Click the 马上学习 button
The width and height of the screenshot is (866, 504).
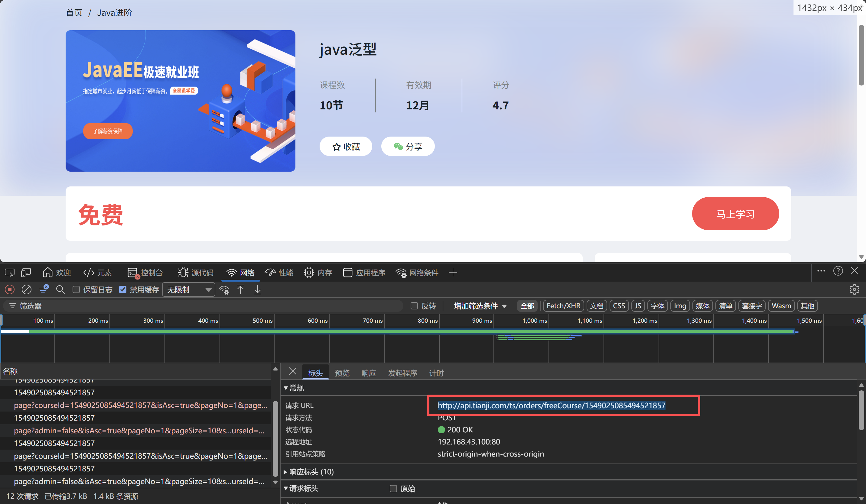(735, 214)
